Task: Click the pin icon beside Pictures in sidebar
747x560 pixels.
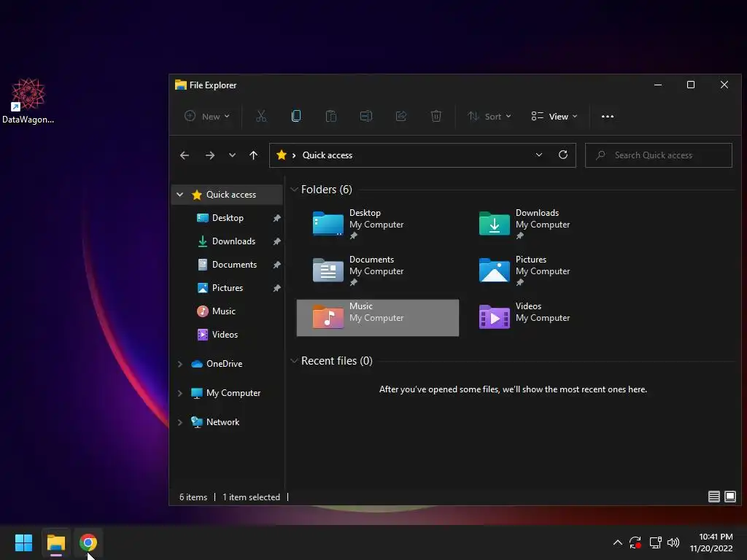Action: (x=276, y=288)
